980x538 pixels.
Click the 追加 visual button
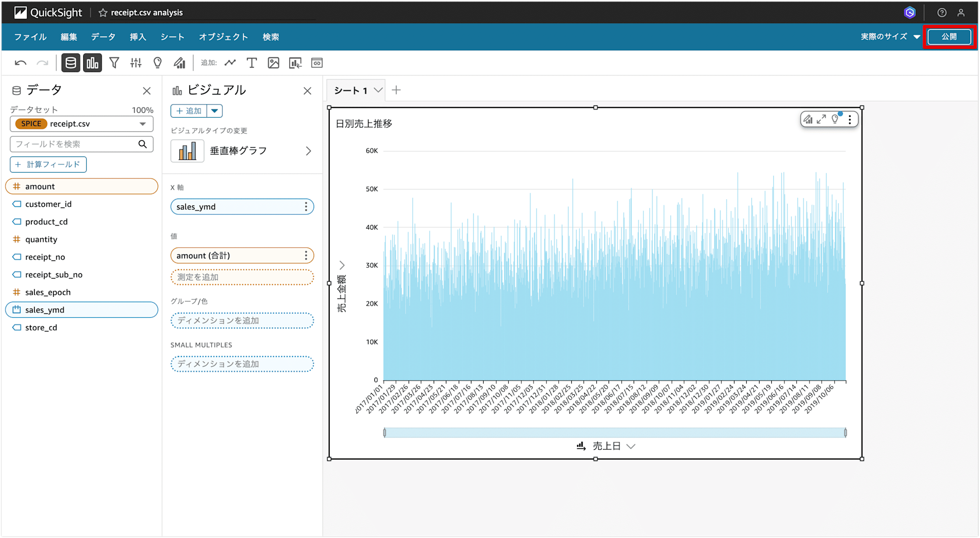pyautogui.click(x=189, y=111)
